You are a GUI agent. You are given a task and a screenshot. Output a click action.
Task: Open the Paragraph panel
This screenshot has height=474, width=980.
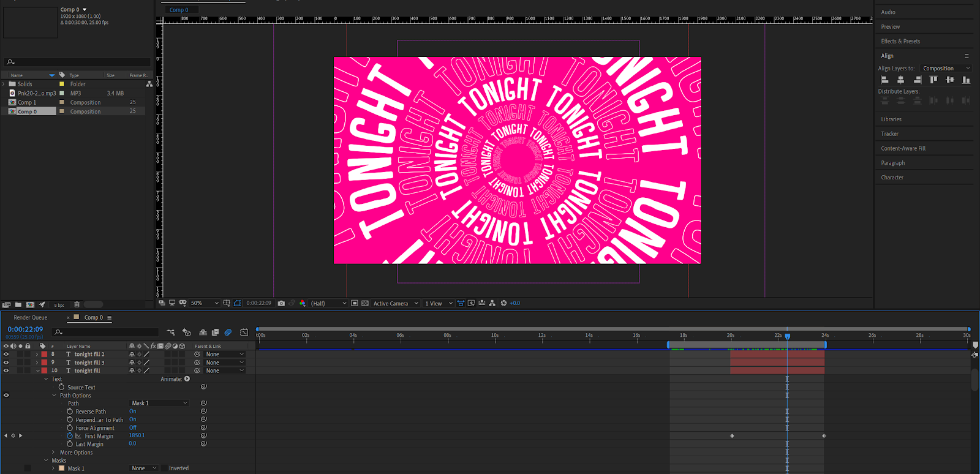click(x=892, y=163)
